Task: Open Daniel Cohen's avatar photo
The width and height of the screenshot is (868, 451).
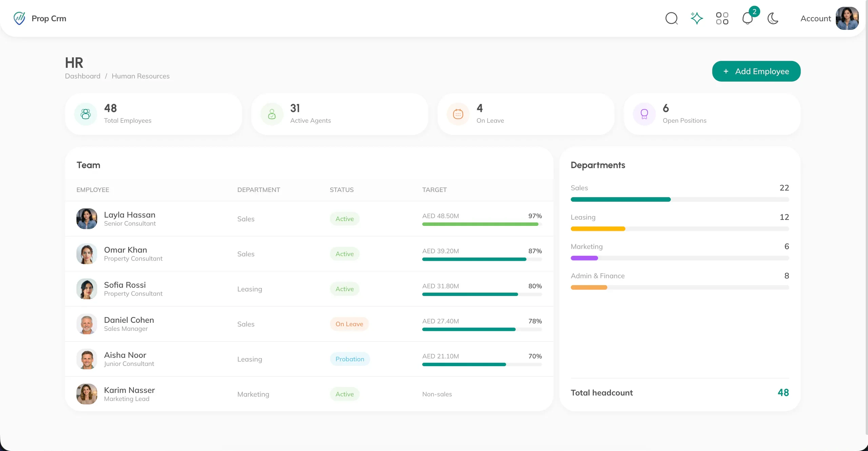Action: pyautogui.click(x=87, y=324)
